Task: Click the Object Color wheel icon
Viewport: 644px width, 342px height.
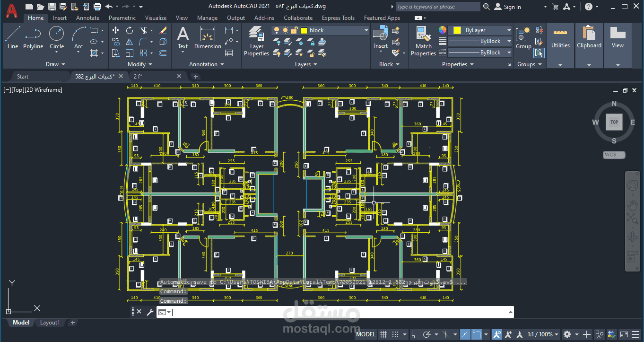Action: 443,30
